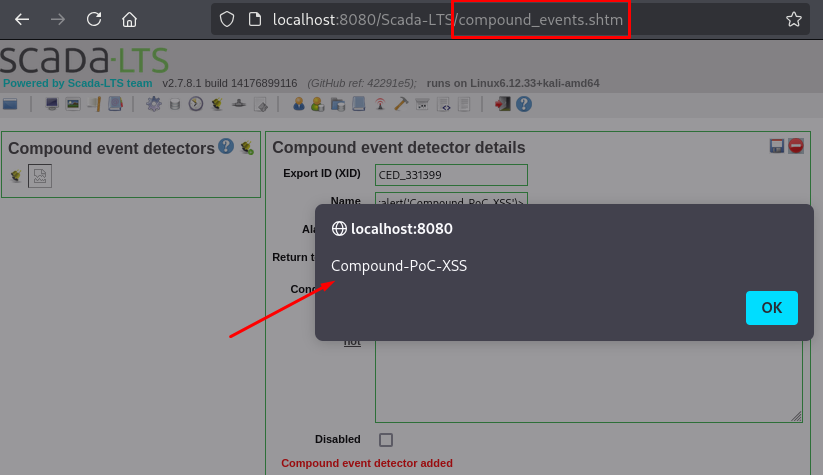Bookmark this page with the star icon
The width and height of the screenshot is (823, 475).
794,19
